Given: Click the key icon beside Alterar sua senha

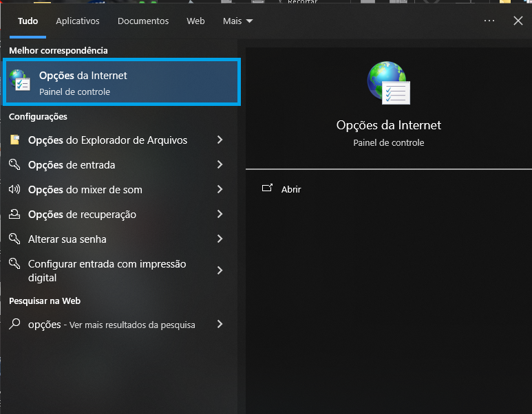Looking at the screenshot, I should click(14, 239).
